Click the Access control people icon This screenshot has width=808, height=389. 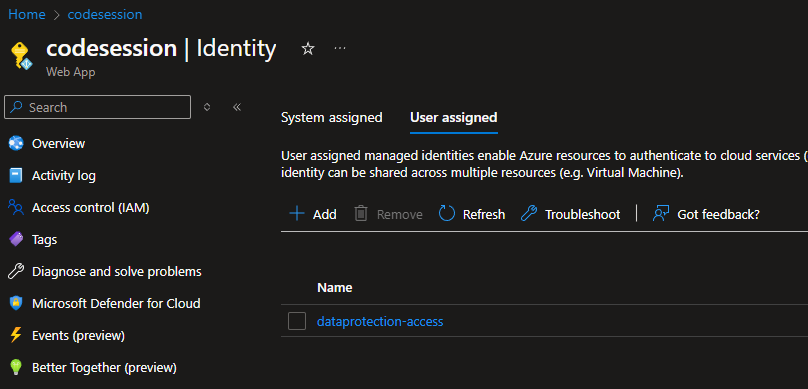(x=16, y=208)
